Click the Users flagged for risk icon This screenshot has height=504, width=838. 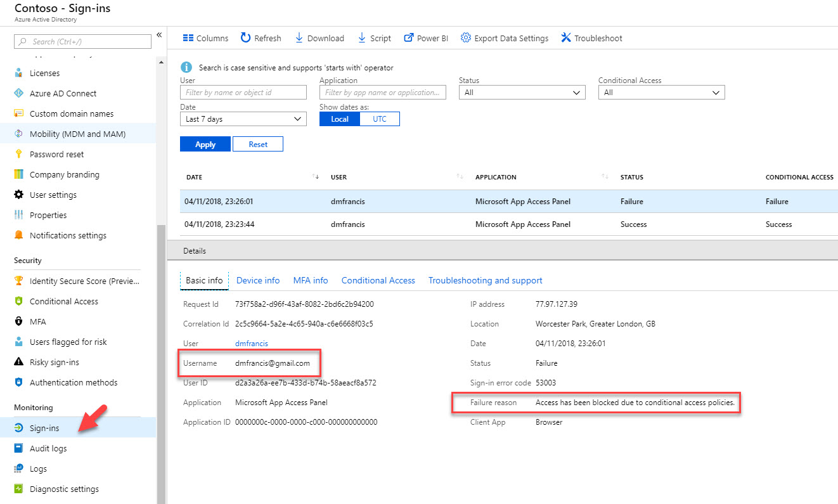pos(18,342)
